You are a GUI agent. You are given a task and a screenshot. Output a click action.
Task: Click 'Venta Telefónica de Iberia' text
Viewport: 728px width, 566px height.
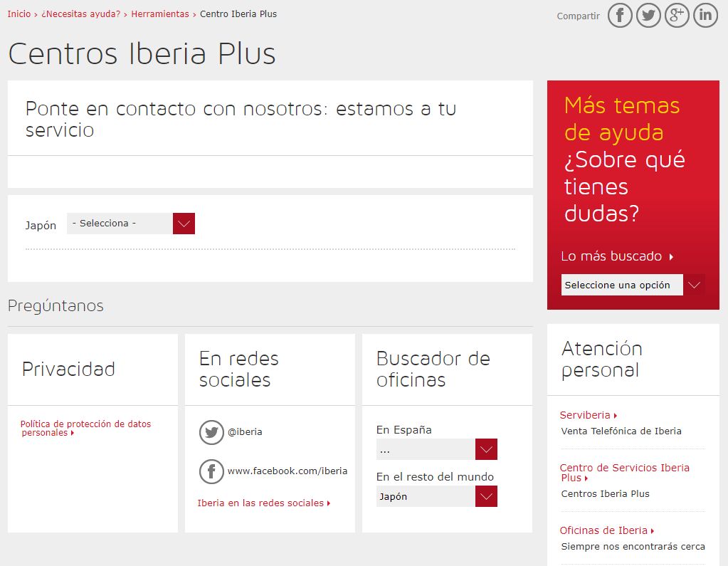click(621, 431)
